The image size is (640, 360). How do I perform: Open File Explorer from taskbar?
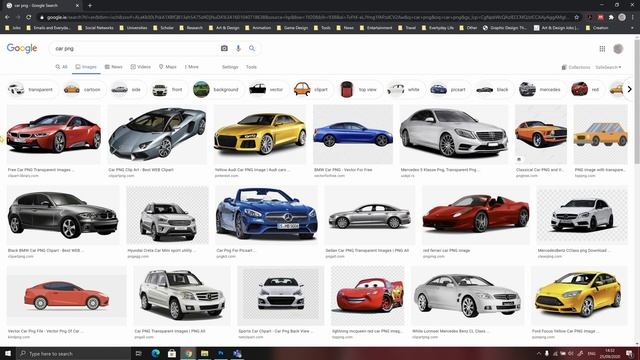[x=204, y=353]
